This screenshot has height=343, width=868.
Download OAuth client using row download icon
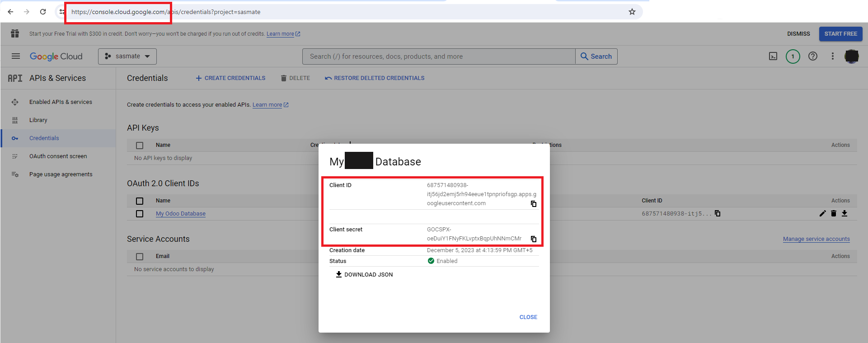point(845,214)
